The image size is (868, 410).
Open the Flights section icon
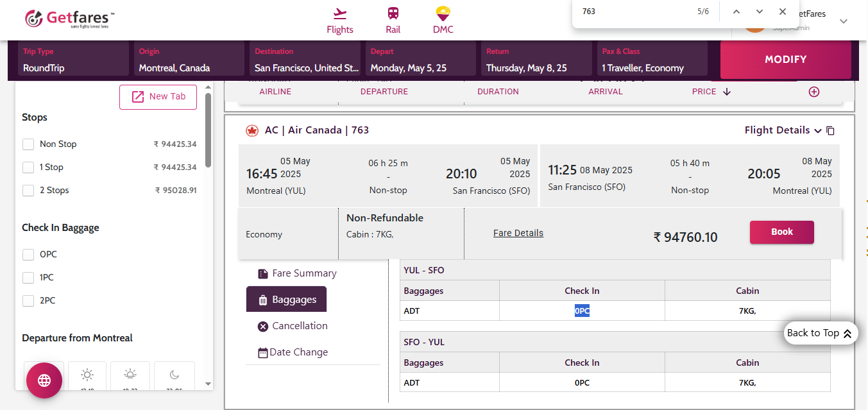(339, 14)
